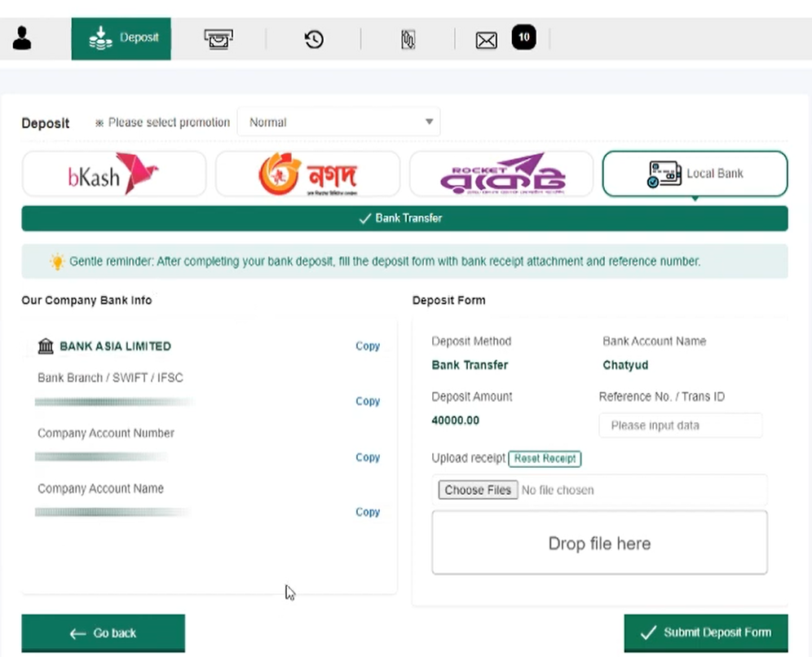Screen dimensions: 812x657
Task: Click the 'Please select promotion' label
Action: [x=169, y=123]
